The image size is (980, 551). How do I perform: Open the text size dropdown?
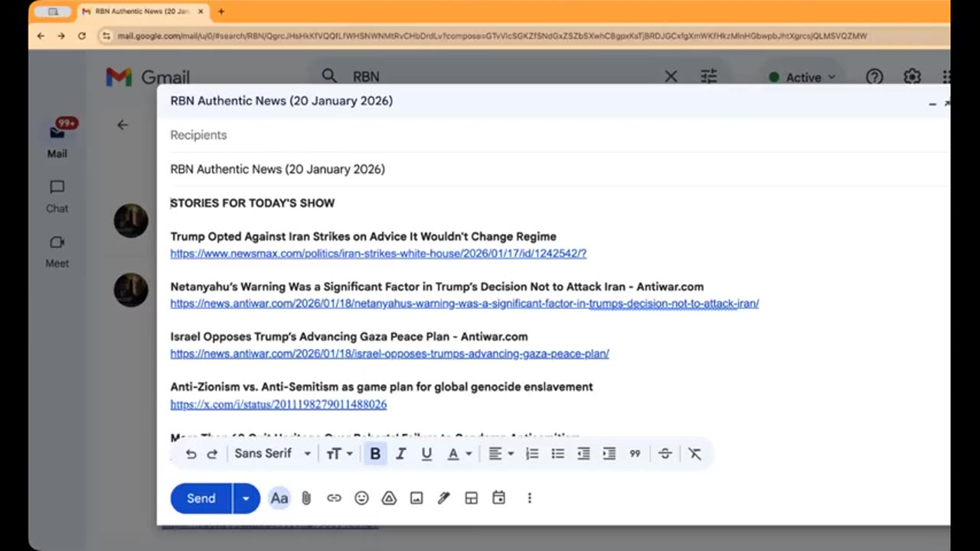pos(339,454)
